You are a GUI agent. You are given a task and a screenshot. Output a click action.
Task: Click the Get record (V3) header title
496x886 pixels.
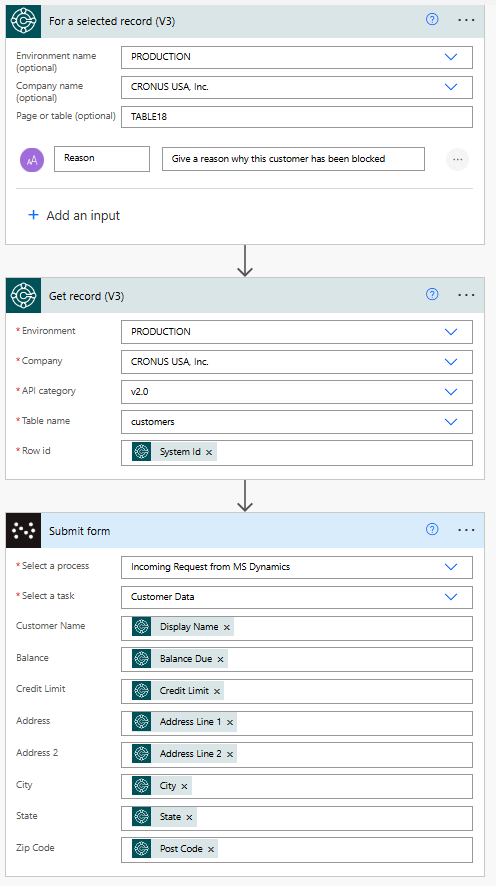[86, 296]
